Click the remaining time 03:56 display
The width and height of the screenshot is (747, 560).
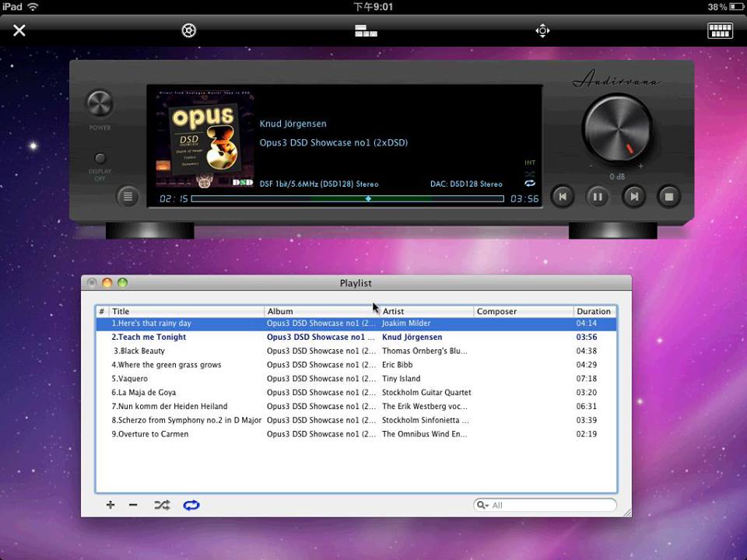pyautogui.click(x=524, y=198)
